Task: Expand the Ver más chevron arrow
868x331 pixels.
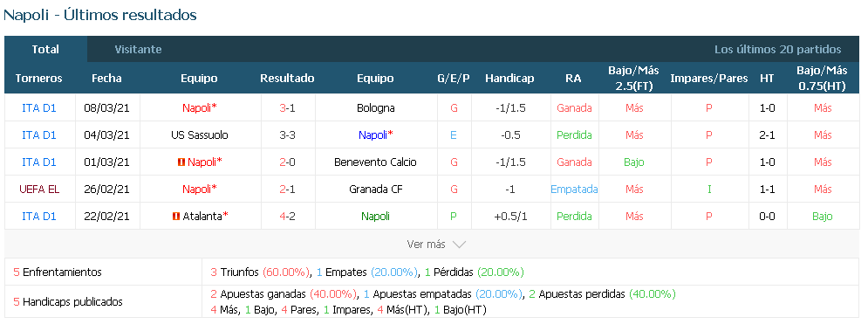Action: (x=459, y=245)
